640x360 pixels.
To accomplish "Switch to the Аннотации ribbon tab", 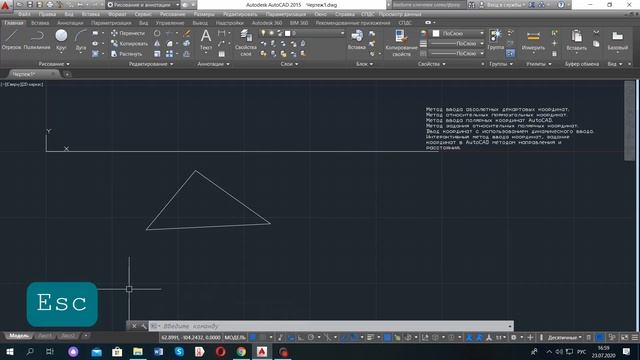I will (x=70, y=23).
